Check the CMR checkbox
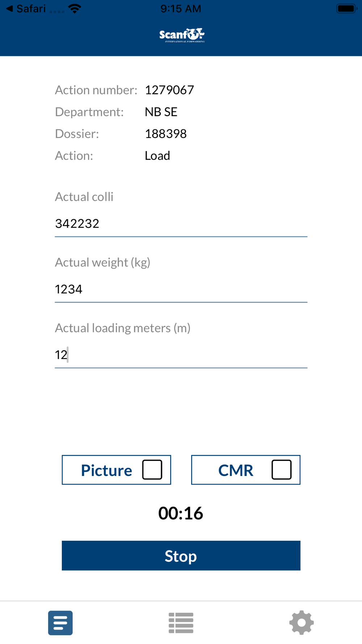Image resolution: width=362 pixels, height=644 pixels. pos(281,470)
